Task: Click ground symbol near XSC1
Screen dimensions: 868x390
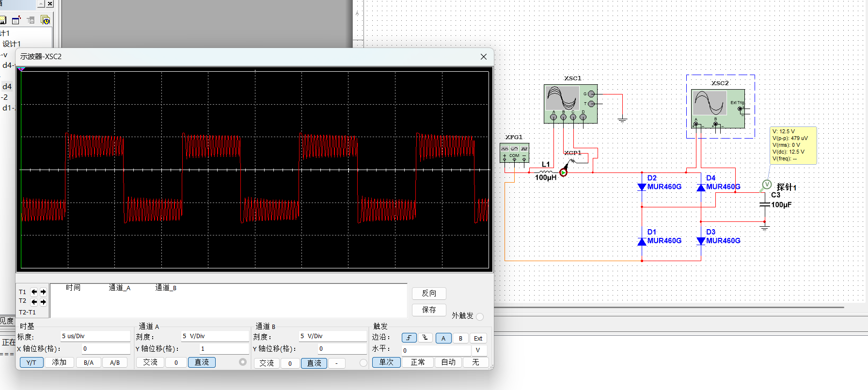Action: [x=622, y=119]
